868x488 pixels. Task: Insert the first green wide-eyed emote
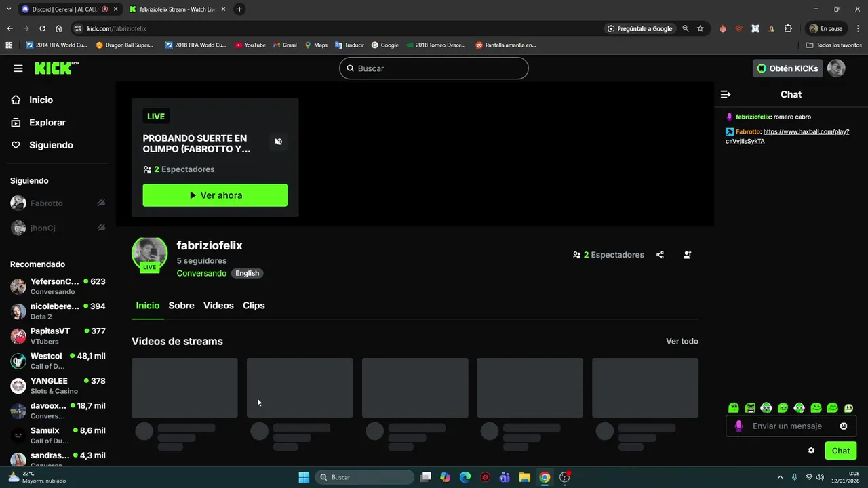pos(733,407)
